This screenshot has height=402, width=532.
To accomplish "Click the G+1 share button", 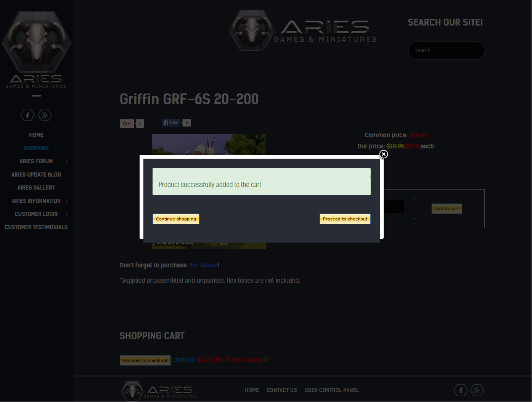I will [127, 124].
